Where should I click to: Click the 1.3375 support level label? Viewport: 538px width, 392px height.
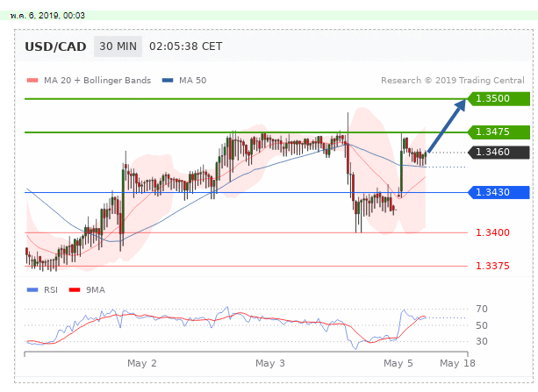(x=492, y=266)
